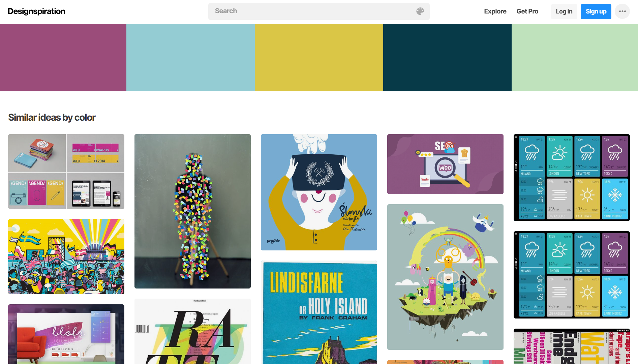Select the light blue color swatch
Viewport: 638px width, 364px height.
(x=190, y=58)
